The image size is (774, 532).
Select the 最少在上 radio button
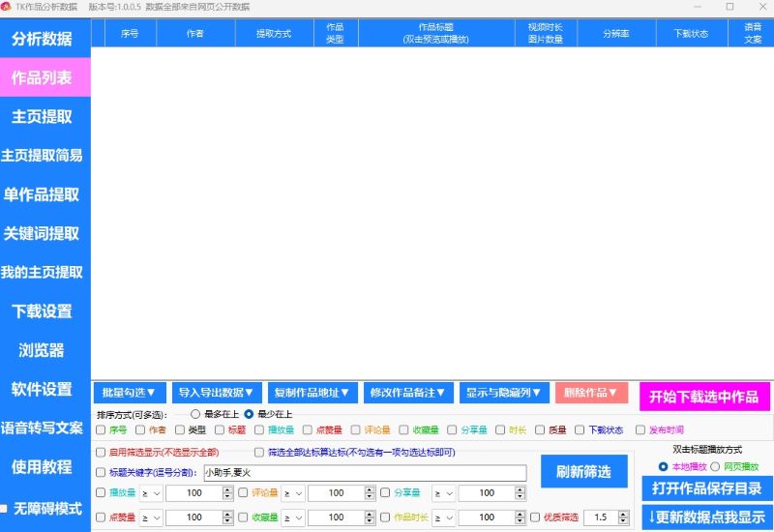[249, 414]
